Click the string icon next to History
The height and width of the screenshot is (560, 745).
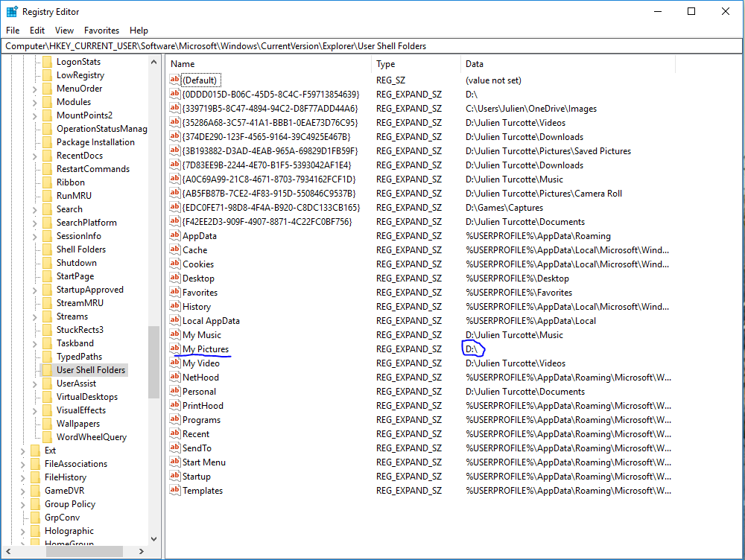click(175, 306)
